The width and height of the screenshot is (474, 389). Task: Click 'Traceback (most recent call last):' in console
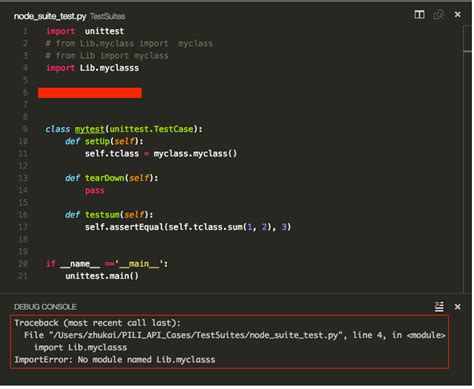[97, 323]
